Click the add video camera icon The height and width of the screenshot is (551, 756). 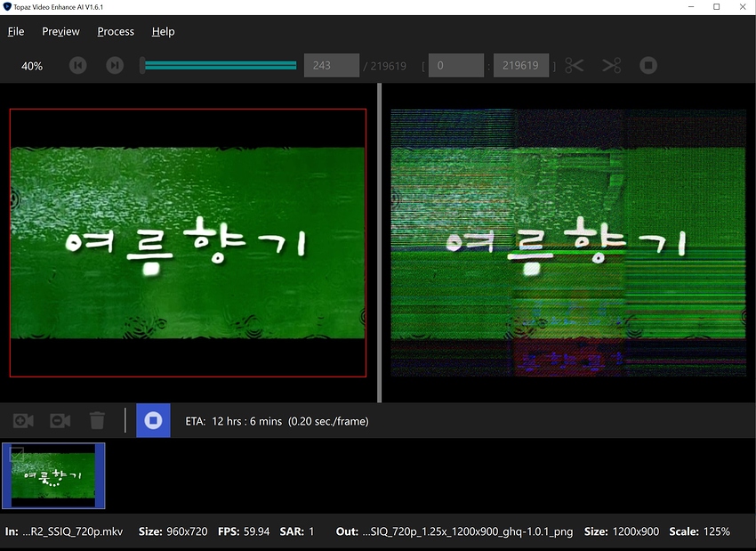point(23,421)
